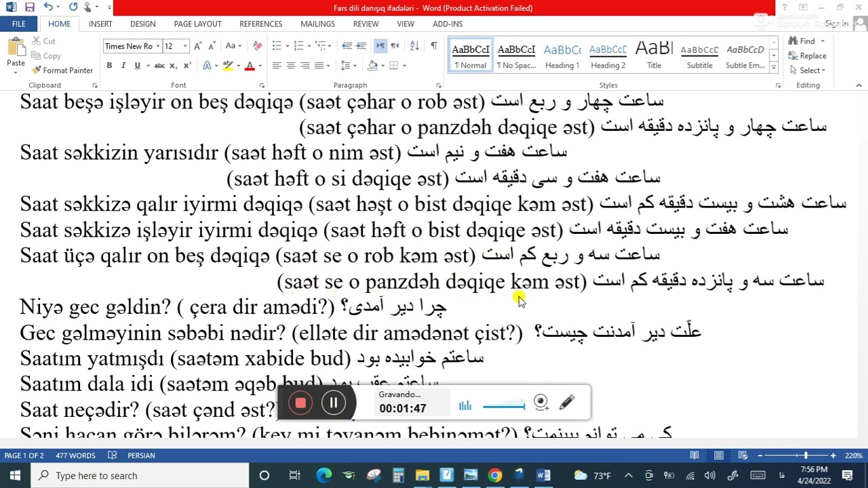Toggle Underline formatting
This screenshot has width=868, height=488.
(x=138, y=66)
